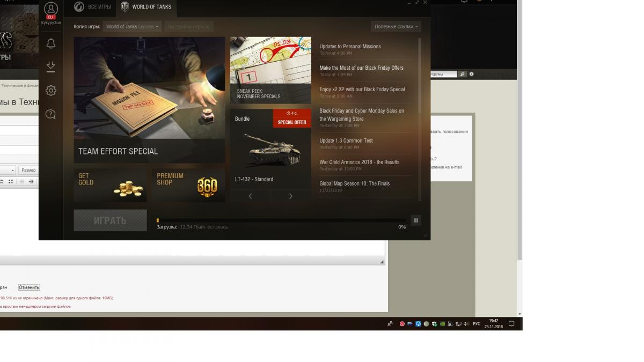Select the WORLD OF TANKS tab
Screen dimensions: 644x362
click(x=146, y=7)
